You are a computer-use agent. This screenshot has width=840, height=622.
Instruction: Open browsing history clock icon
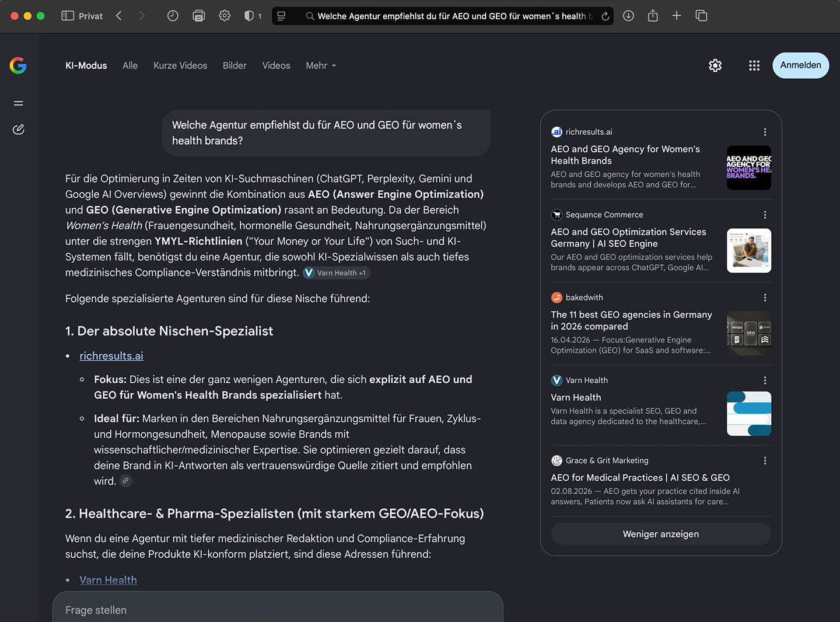(x=173, y=16)
